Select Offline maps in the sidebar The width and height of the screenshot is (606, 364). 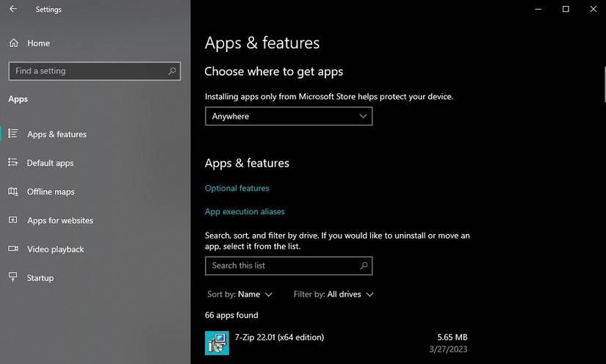51,192
